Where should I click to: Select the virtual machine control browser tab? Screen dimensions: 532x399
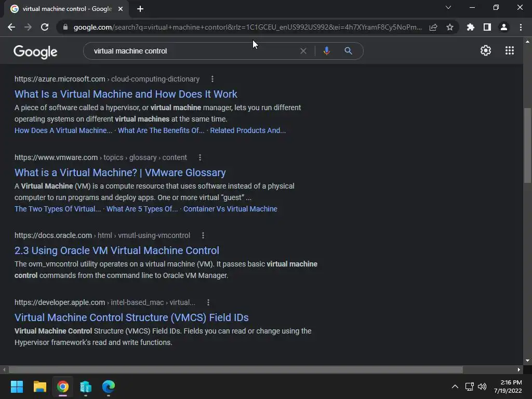pos(66,9)
